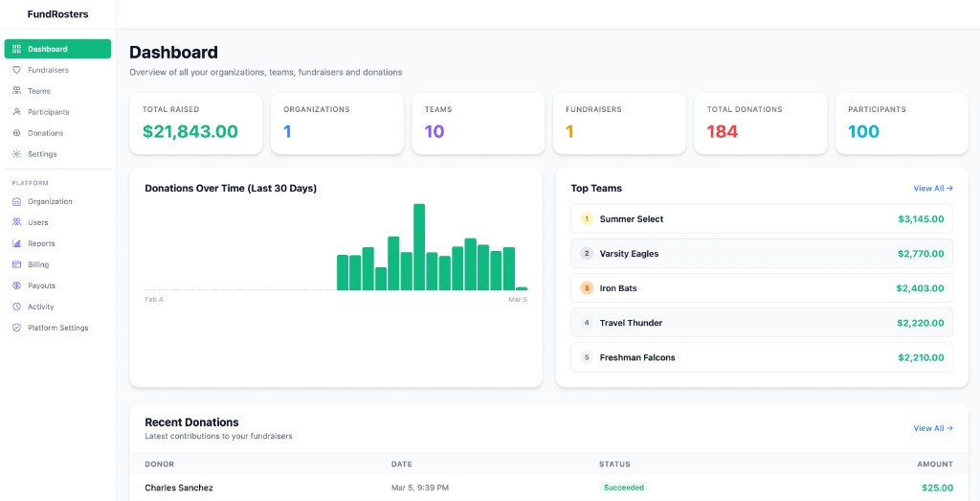This screenshot has height=501, width=980.
Task: Open View All link in Top Teams
Action: click(932, 189)
